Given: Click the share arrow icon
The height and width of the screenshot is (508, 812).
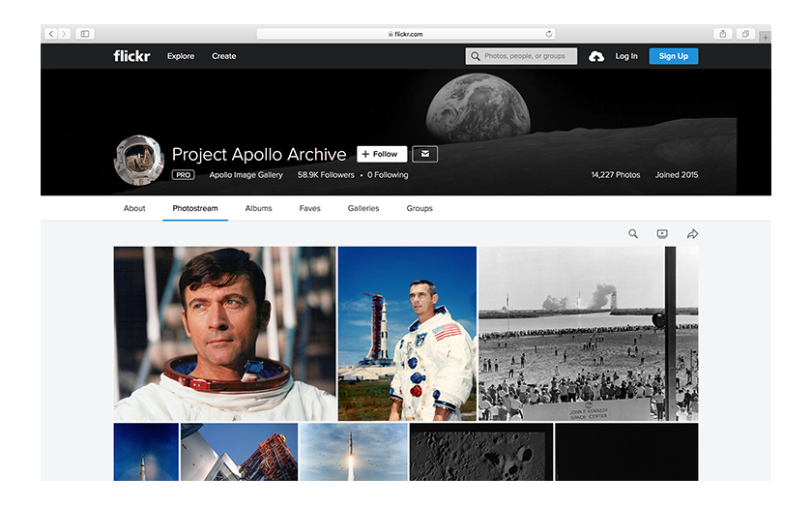Looking at the screenshot, I should click(692, 234).
